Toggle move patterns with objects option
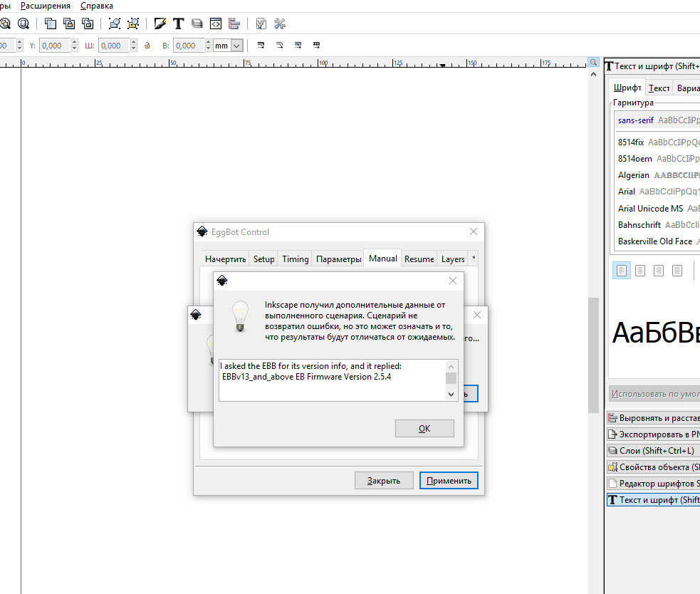Viewport: 700px width, 594px height. (316, 45)
